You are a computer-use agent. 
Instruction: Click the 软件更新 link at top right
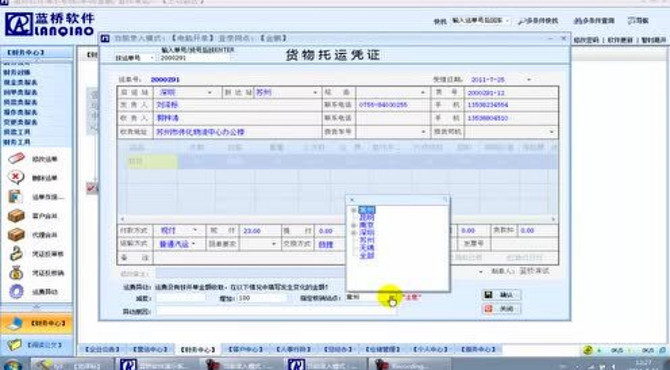(620, 40)
